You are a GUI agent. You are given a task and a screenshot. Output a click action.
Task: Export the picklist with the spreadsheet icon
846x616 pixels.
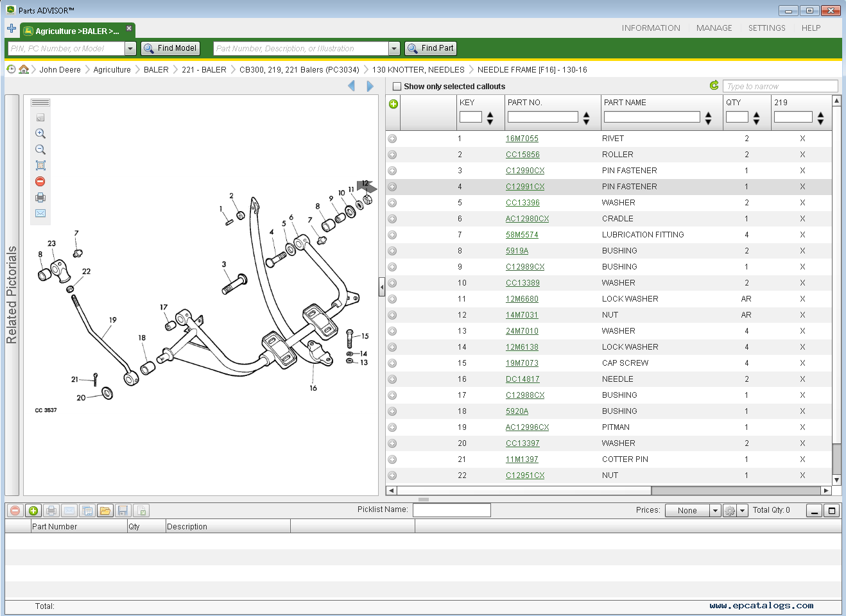(141, 511)
